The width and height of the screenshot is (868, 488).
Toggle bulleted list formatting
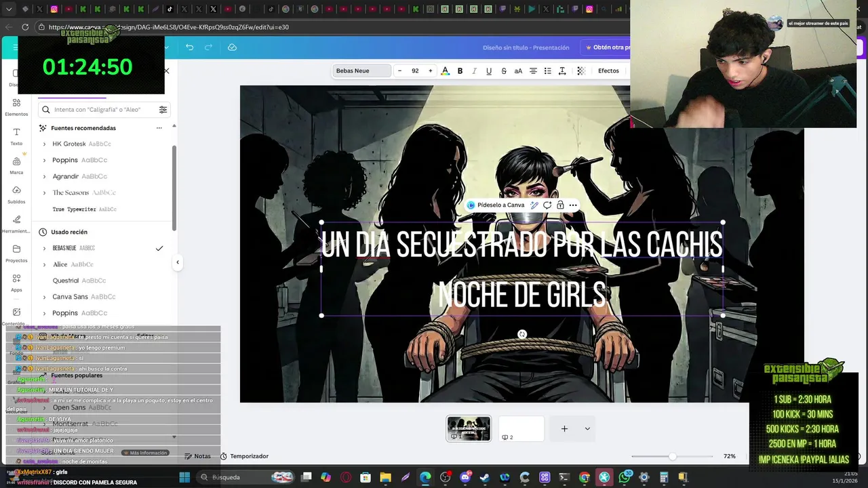(548, 70)
